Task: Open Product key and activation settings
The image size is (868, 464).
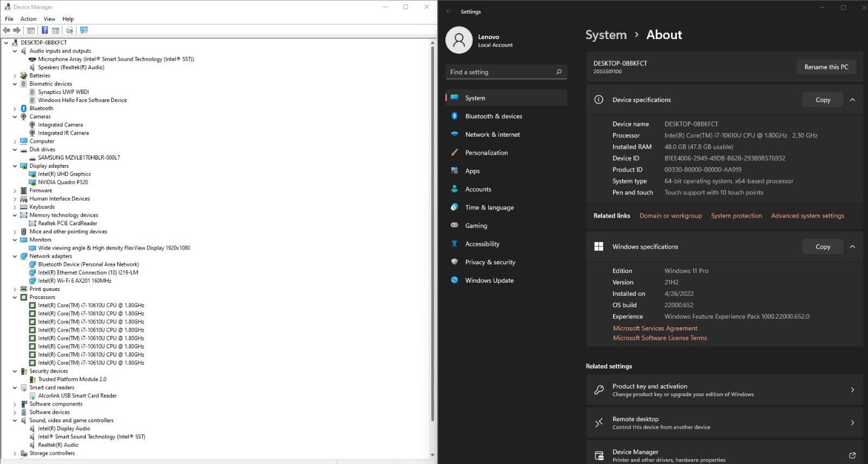Action: (x=724, y=390)
